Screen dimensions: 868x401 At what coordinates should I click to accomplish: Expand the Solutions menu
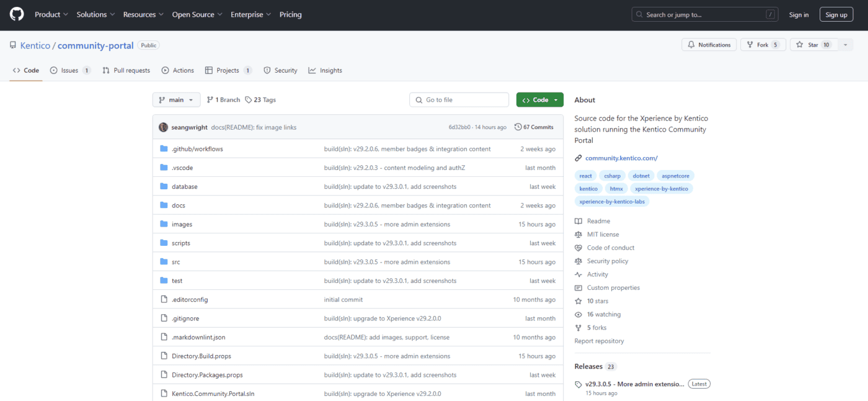[x=95, y=14]
